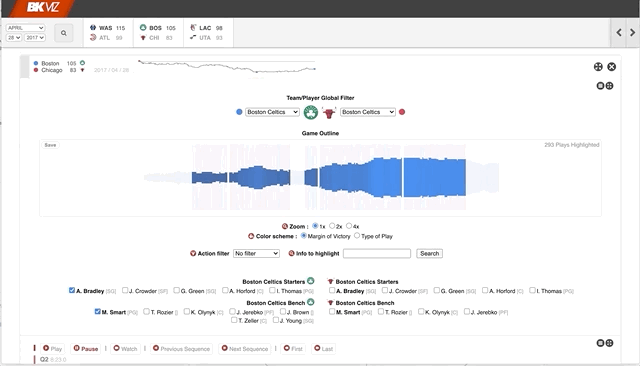Go to previous games with left arrow
The height and width of the screenshot is (366, 640).
coord(619,33)
